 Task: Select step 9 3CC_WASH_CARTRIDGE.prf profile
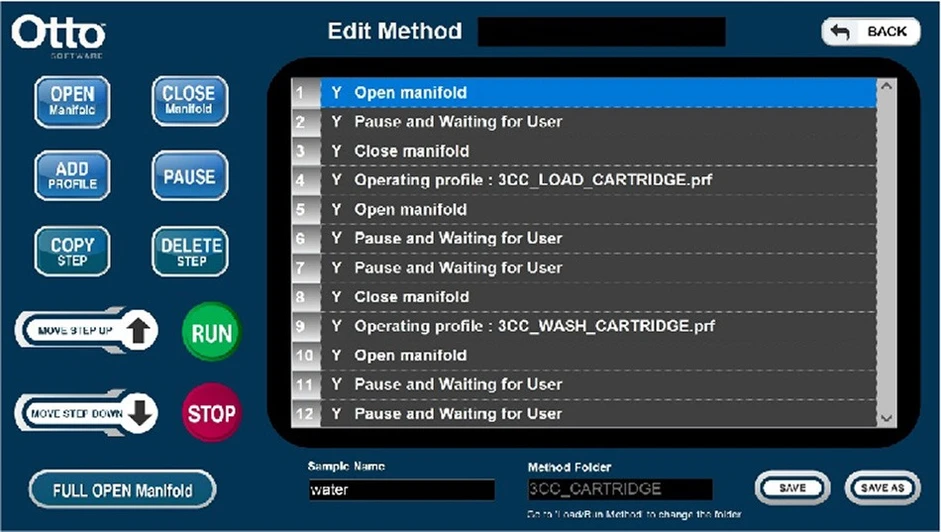584,326
